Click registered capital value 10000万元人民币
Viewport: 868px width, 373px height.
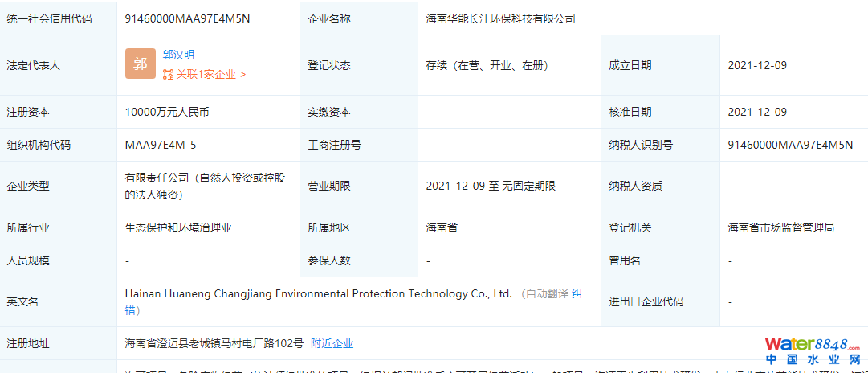pos(167,113)
